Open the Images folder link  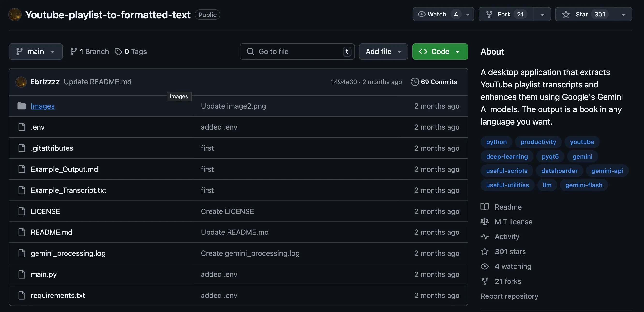(43, 106)
